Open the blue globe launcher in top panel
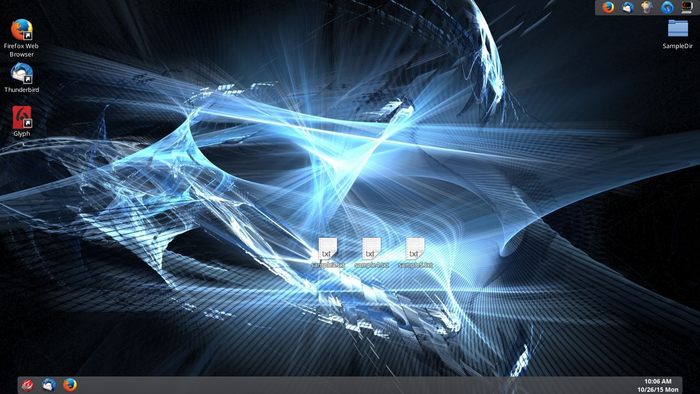This screenshot has height=394, width=700. coord(667,7)
